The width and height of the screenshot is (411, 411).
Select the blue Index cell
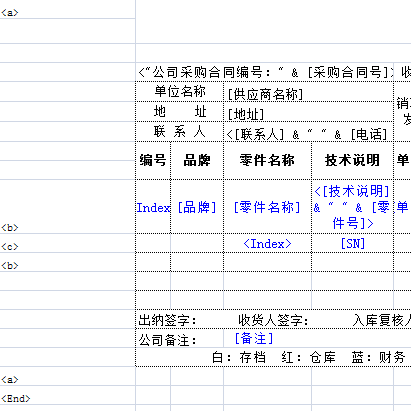coord(153,207)
